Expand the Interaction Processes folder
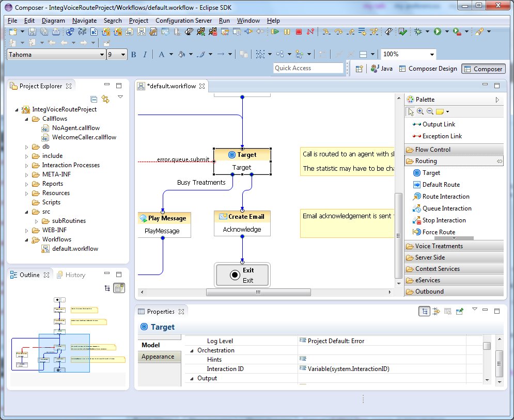Viewport: 514px width, 420px height. (x=26, y=166)
